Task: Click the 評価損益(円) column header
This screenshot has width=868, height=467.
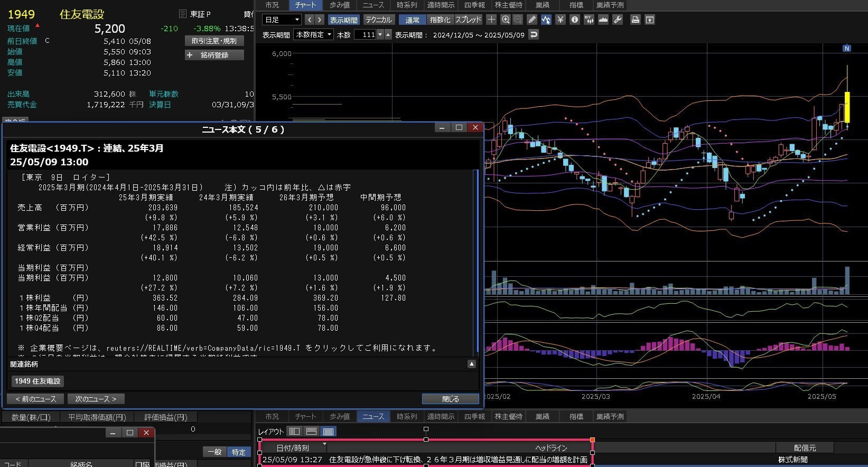Action: (166, 417)
